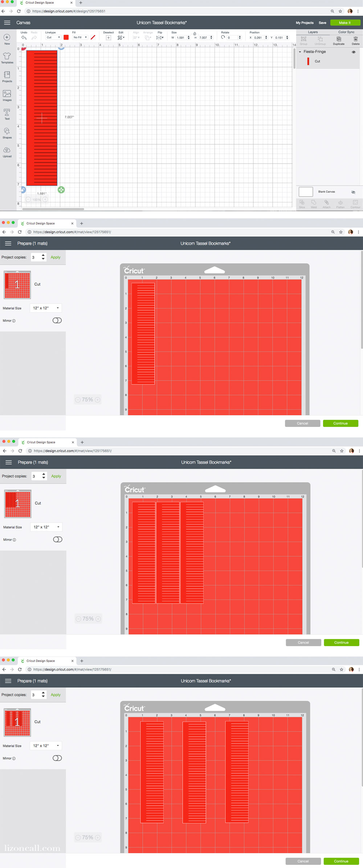Click the Group icon in Layers panel
Viewport: 363px width, 868px height.
tap(303, 39)
